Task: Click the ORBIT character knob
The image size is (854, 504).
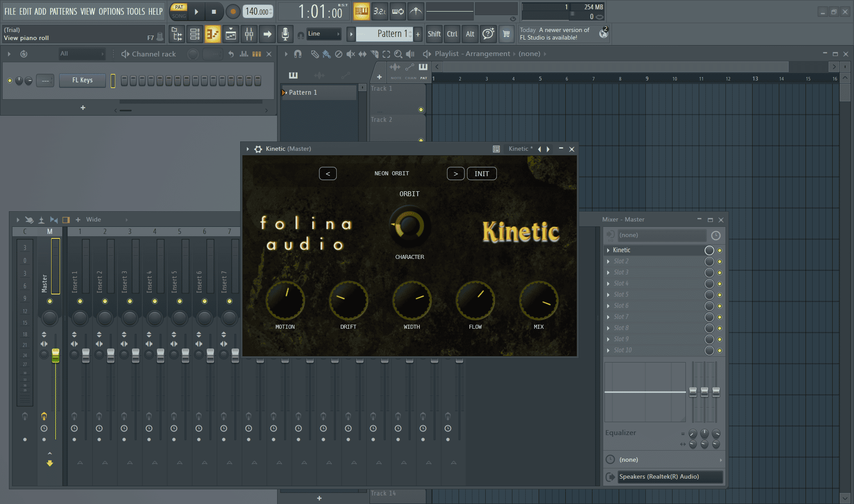Action: (x=409, y=226)
